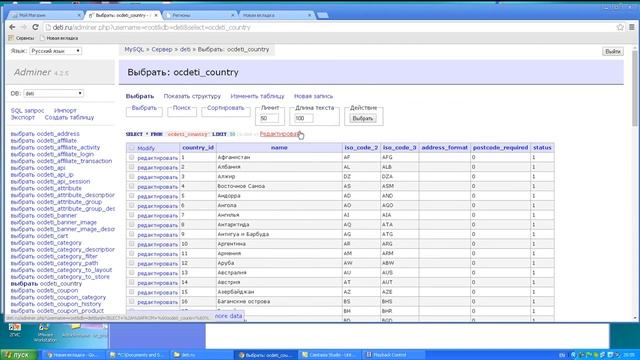Image resolution: width=640 pixels, height=360 pixels.
Task: Open the 2ГИС desktop icon
Action: coord(15,330)
